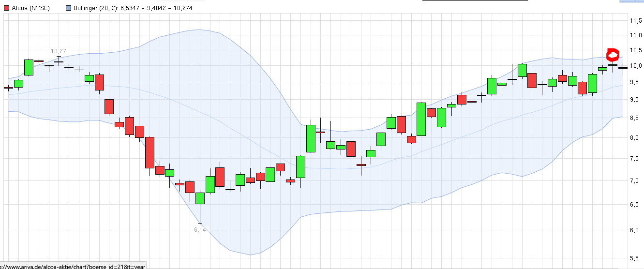
Task: Click the 10,0 value on price axis
Action: click(635, 66)
